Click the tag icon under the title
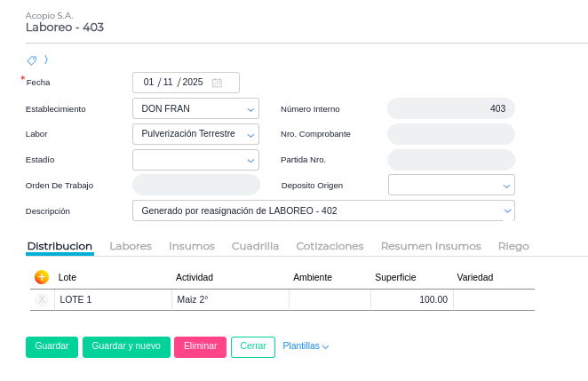This screenshot has width=588, height=381. (x=32, y=60)
